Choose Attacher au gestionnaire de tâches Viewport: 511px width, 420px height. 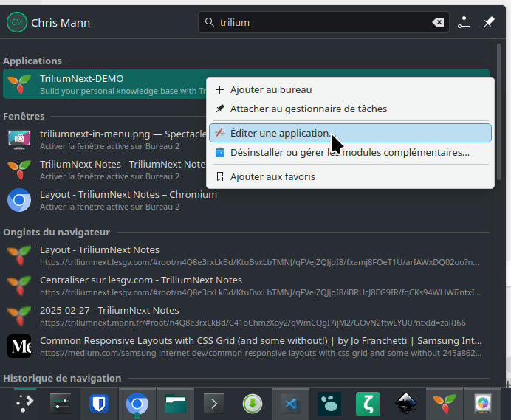click(350, 109)
